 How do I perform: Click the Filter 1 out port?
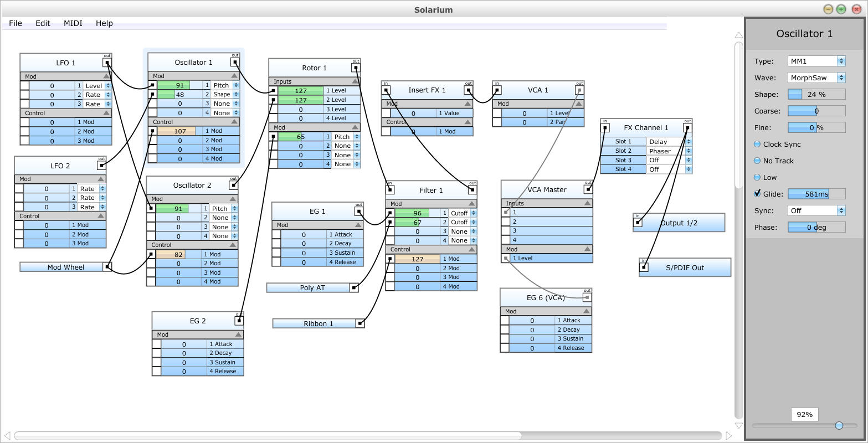[x=472, y=190]
